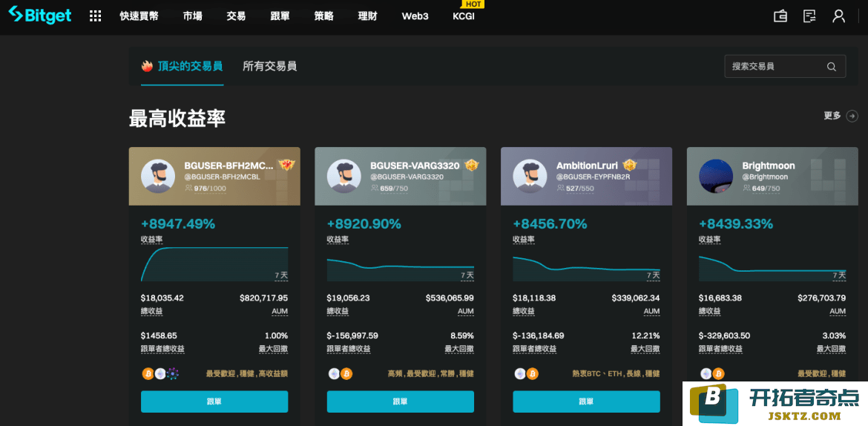The height and width of the screenshot is (426, 868).
Task: Switch to 所有交易員 tab
Action: click(x=269, y=67)
